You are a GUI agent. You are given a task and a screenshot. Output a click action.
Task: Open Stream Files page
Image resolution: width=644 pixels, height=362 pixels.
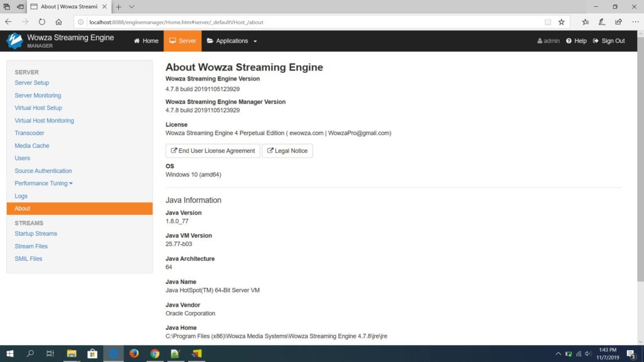tap(31, 246)
